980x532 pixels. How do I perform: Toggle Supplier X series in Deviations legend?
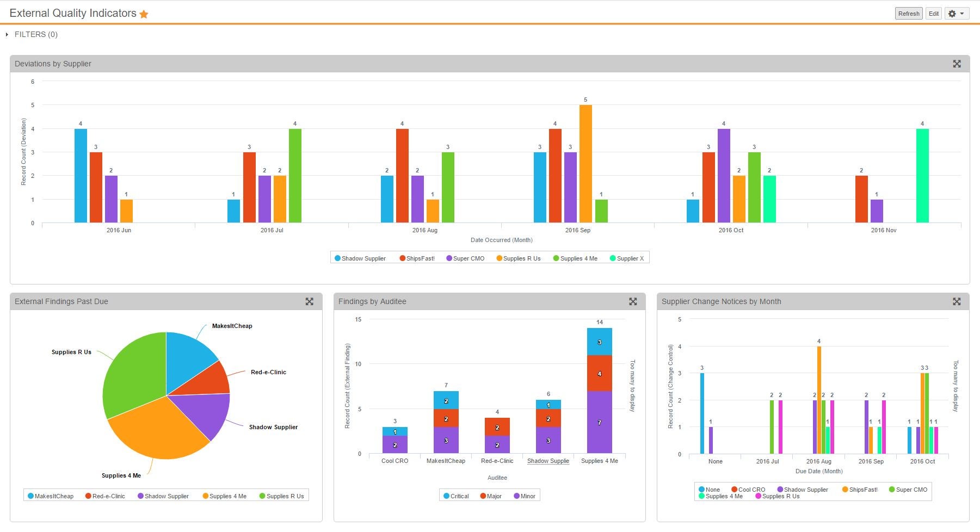pos(627,258)
